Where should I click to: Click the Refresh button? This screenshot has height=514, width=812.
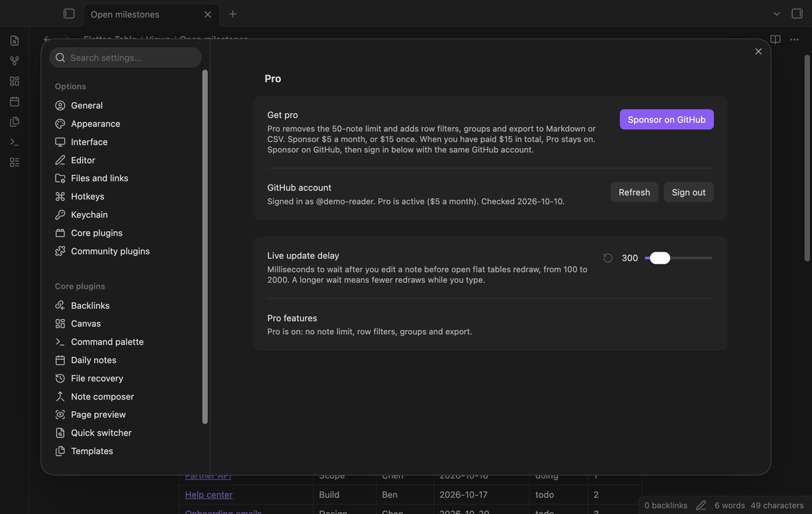pos(634,192)
